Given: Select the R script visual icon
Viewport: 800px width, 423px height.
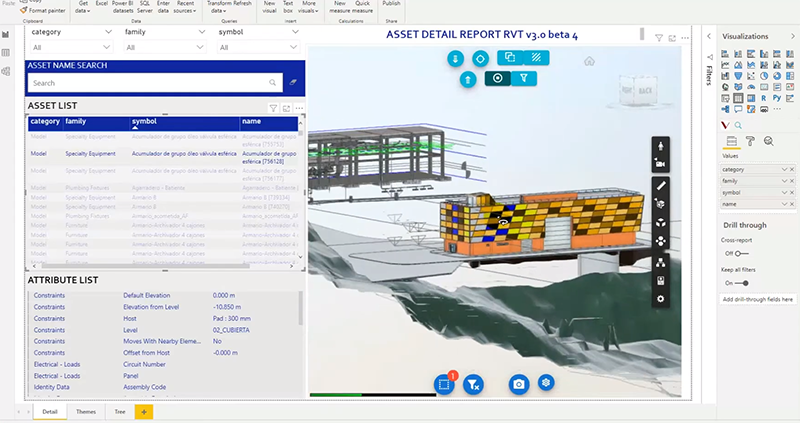Looking at the screenshot, I should pos(764,98).
